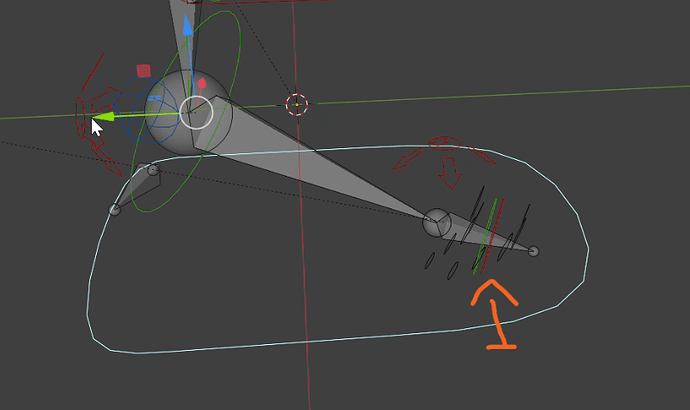Click the red downward arrow control widget
The height and width of the screenshot is (410, 690).
(450, 173)
